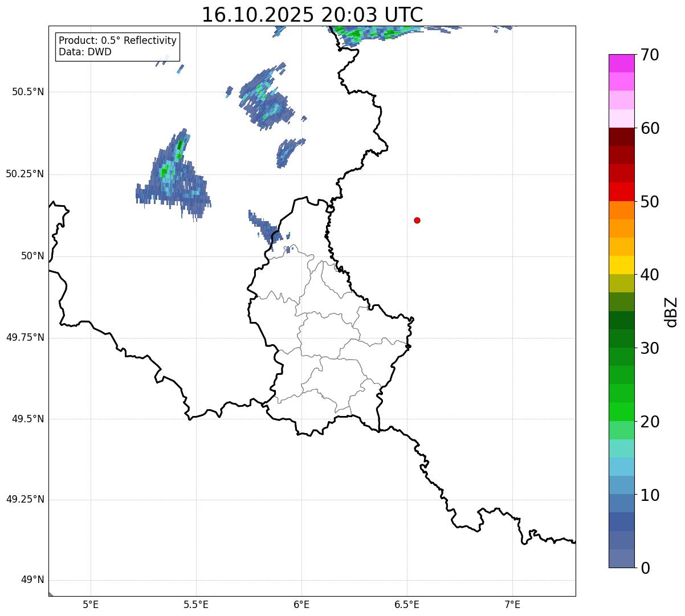Viewport: 685px width, 616px height.
Task: Click the red location marker dot
Action: [x=417, y=220]
